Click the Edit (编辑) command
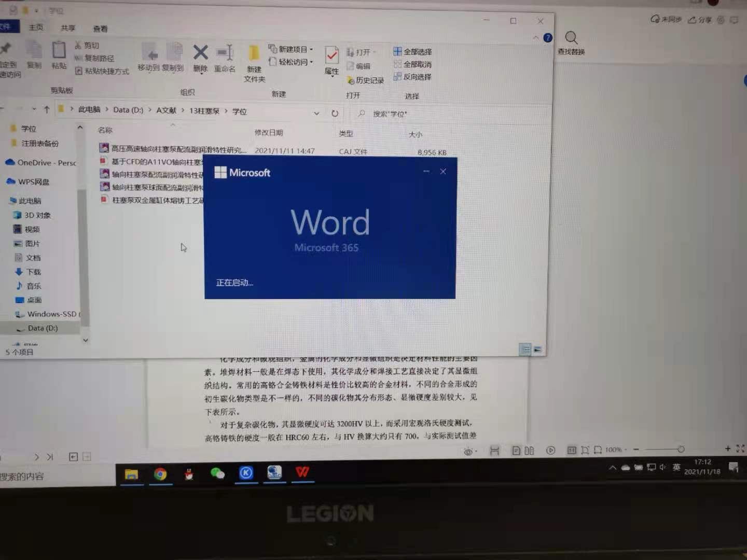The image size is (747, 560). [358, 66]
